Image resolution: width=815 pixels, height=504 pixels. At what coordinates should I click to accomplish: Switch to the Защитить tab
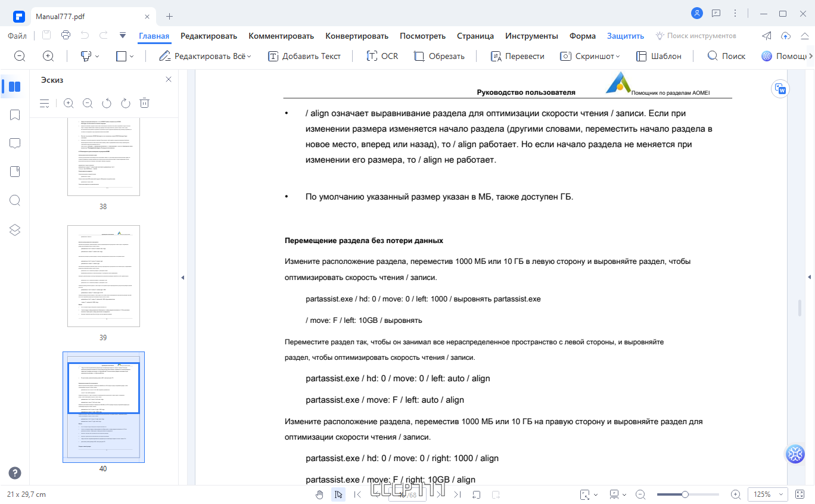pyautogui.click(x=626, y=36)
